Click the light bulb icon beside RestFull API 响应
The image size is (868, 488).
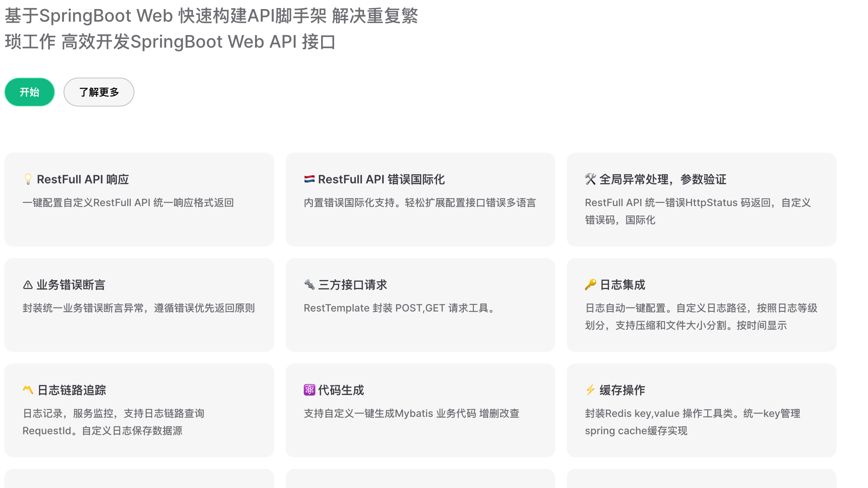28,179
